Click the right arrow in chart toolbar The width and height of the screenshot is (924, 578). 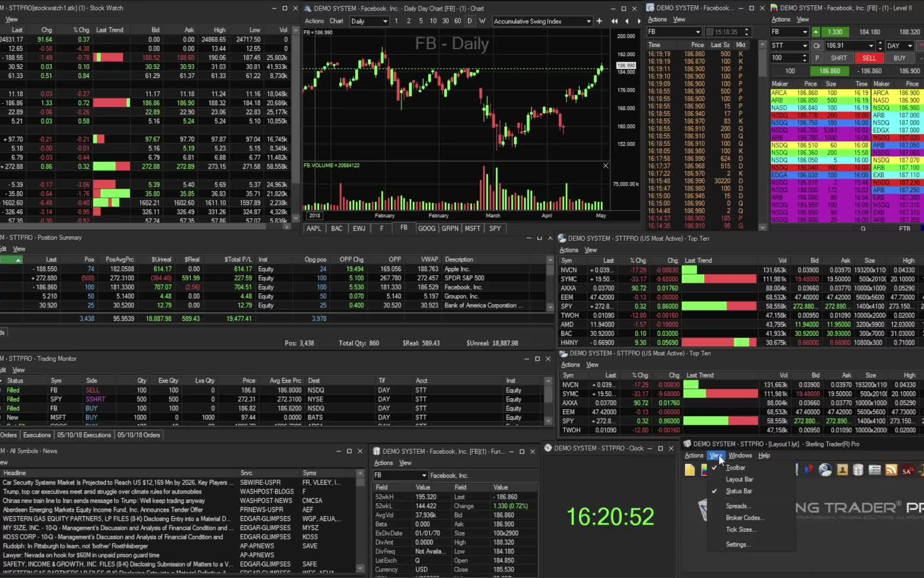[638, 21]
